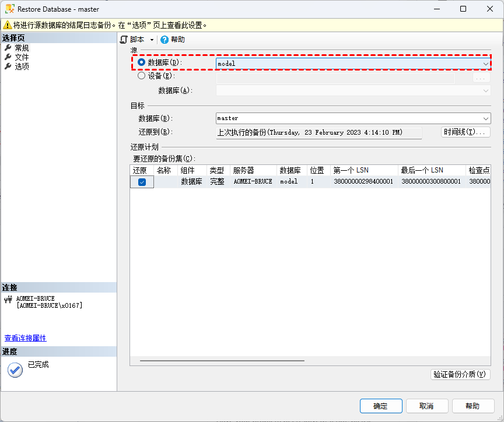Viewport: 504px width, 422px height.
Task: Click the blue help (帮助) question mark icon
Action: [x=164, y=40]
